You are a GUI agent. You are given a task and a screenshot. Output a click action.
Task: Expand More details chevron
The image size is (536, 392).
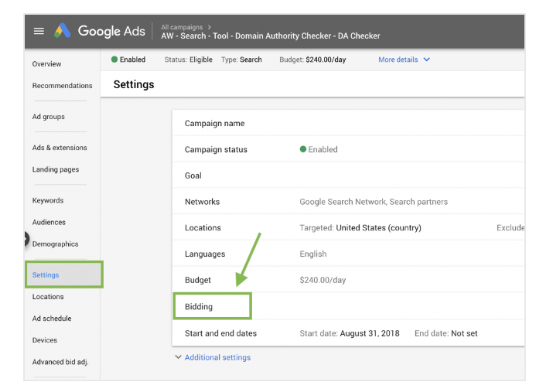coord(427,60)
